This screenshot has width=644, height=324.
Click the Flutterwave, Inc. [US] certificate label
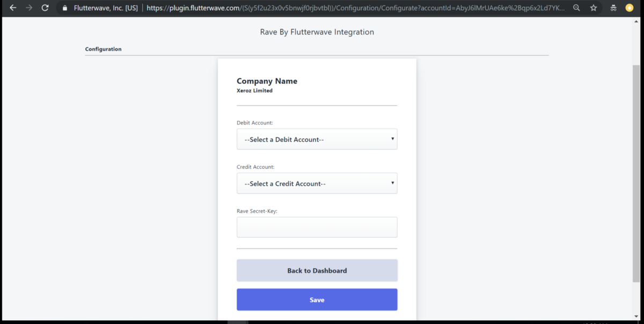pyautogui.click(x=106, y=8)
